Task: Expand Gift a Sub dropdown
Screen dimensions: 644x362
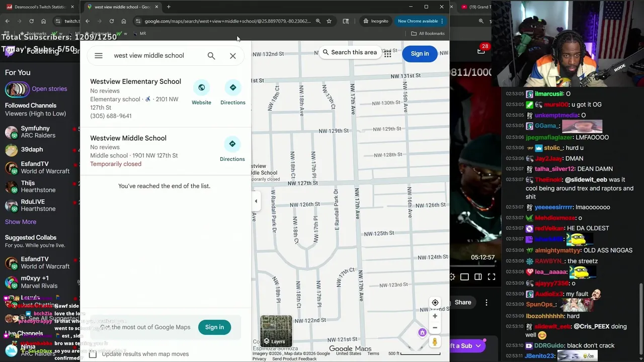Action: pyautogui.click(x=478, y=346)
